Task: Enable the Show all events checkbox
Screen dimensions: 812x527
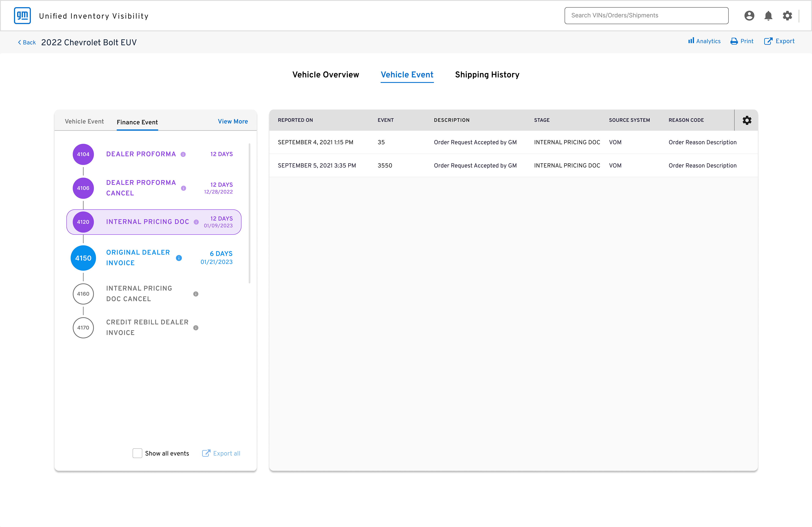Action: pyautogui.click(x=137, y=453)
